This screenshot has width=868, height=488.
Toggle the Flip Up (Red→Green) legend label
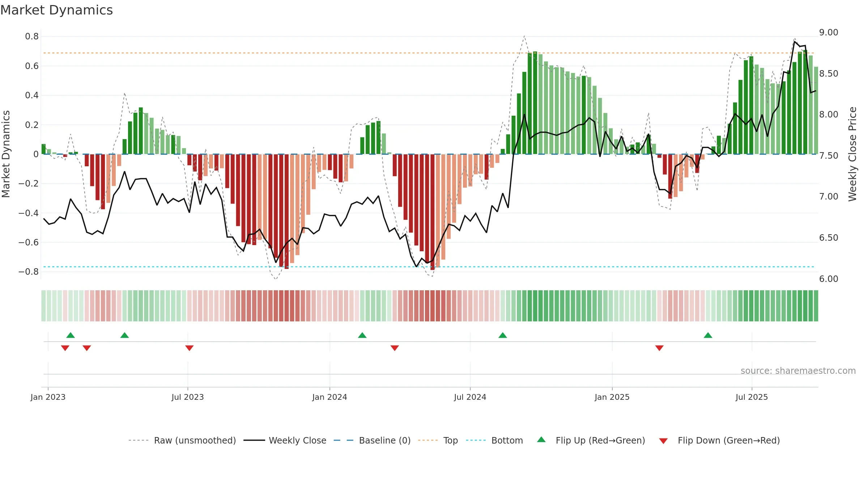(600, 440)
